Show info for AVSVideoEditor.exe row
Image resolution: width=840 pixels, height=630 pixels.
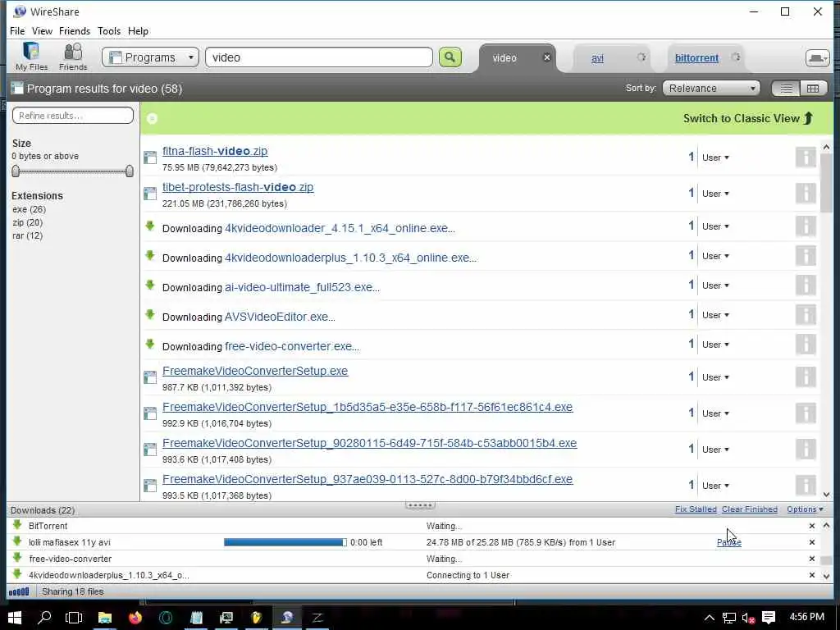pyautogui.click(x=806, y=315)
